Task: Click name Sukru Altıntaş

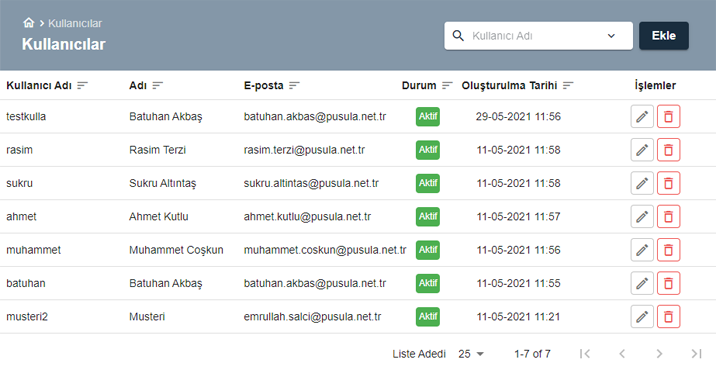Action: point(163,183)
